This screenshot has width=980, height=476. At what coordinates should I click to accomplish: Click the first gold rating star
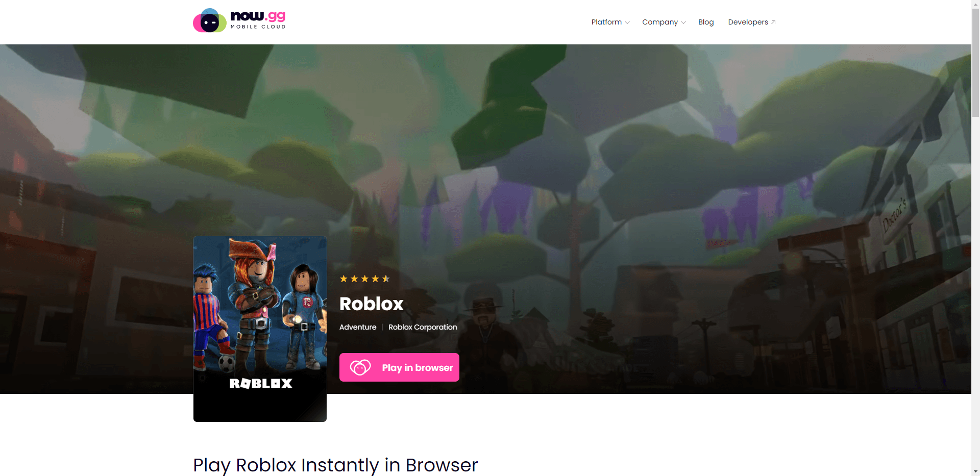click(x=344, y=279)
